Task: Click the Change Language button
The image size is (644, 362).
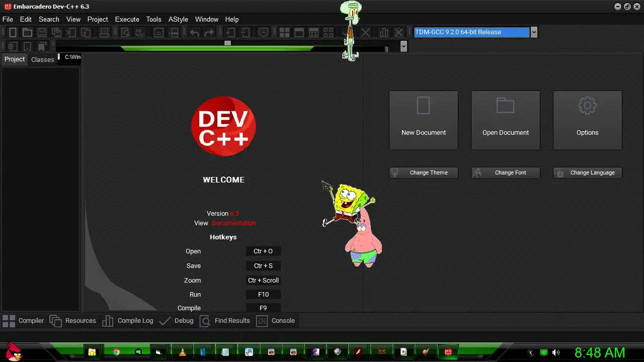Action: click(x=588, y=173)
